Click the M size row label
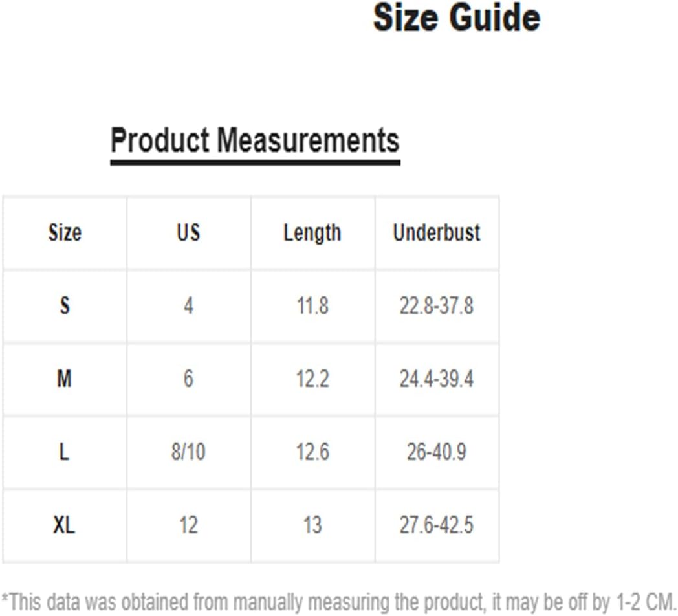This screenshot has width=678, height=616. [65, 379]
